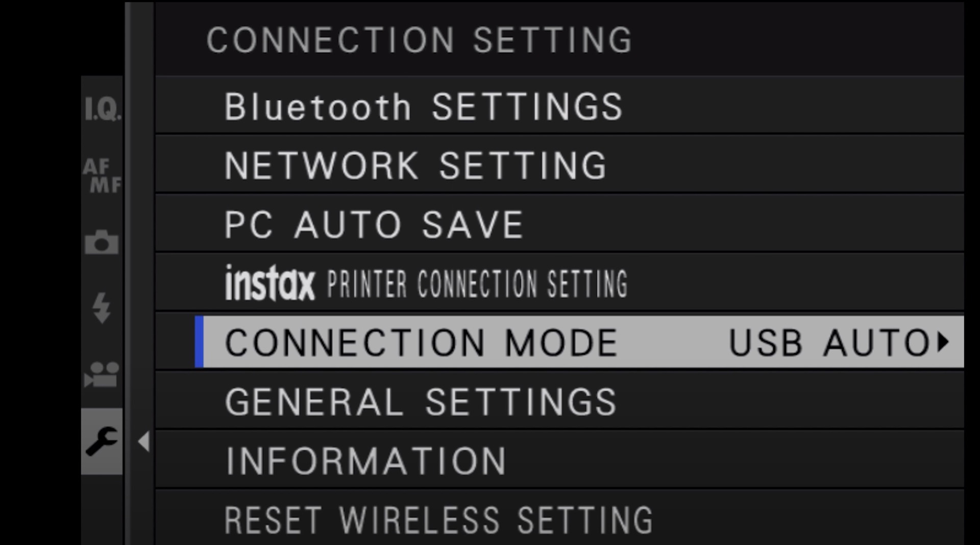Change the USB AUTO connection value

[x=829, y=342]
